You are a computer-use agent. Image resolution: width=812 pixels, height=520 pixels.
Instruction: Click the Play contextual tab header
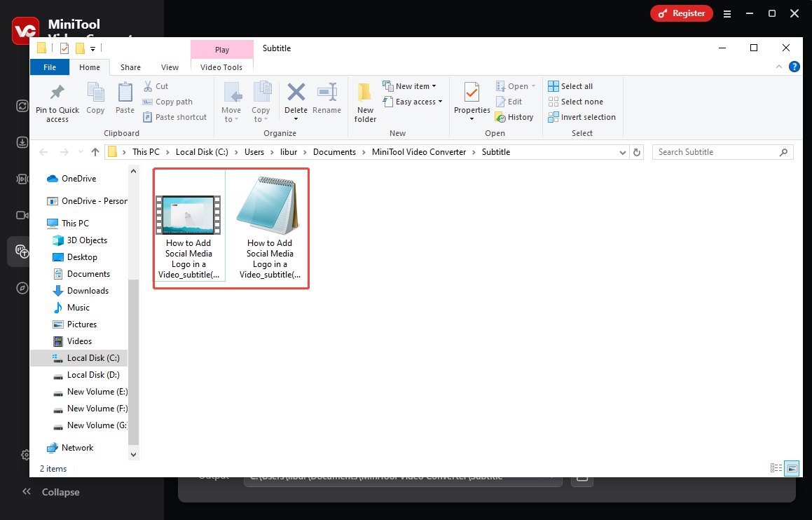[x=222, y=50]
